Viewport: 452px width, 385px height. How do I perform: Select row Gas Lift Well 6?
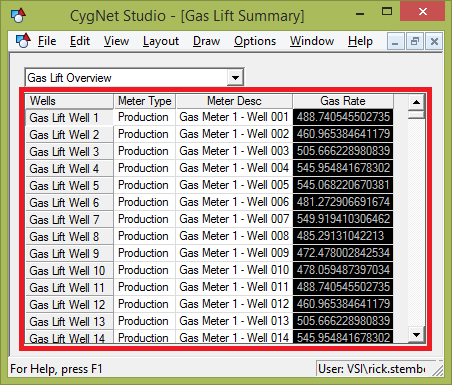pos(69,203)
